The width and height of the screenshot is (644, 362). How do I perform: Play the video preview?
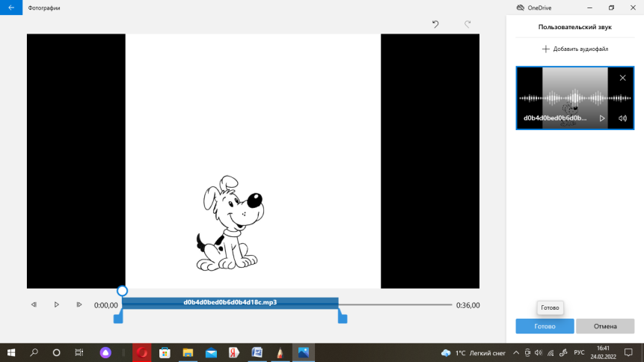[x=57, y=305]
